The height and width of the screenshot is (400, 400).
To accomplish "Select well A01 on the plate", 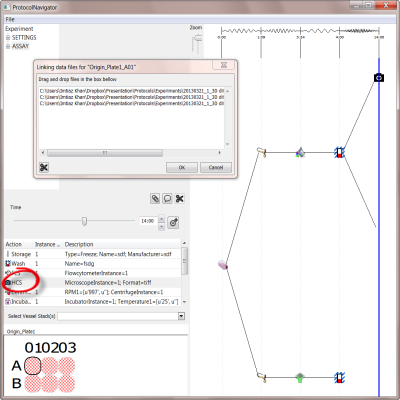I will (33, 366).
